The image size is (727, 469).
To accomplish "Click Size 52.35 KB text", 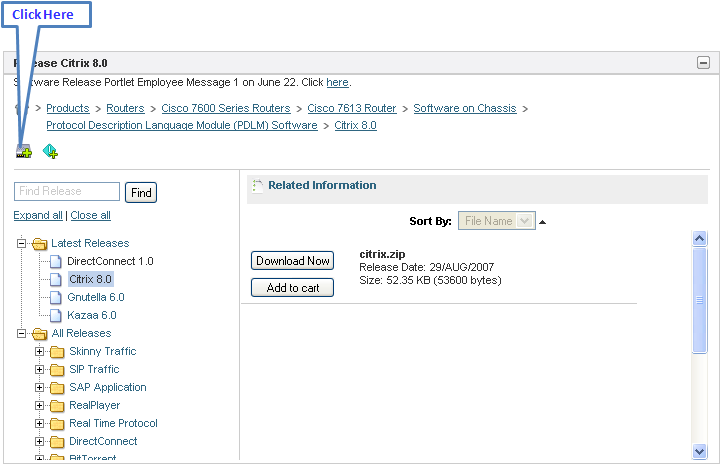I will [430, 281].
